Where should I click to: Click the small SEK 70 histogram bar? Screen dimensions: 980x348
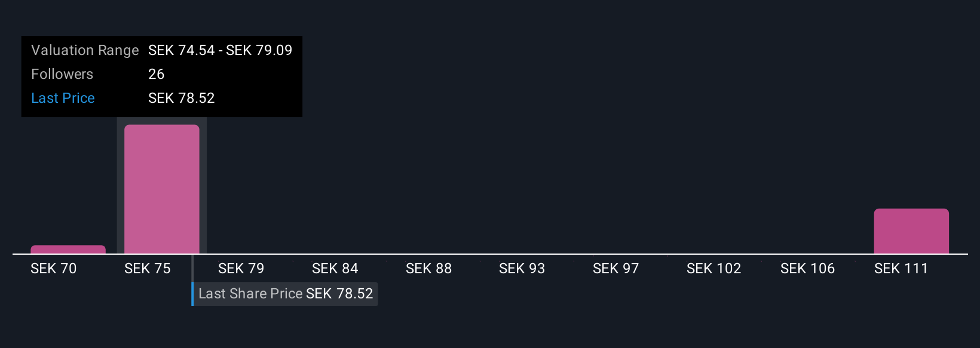click(x=68, y=249)
